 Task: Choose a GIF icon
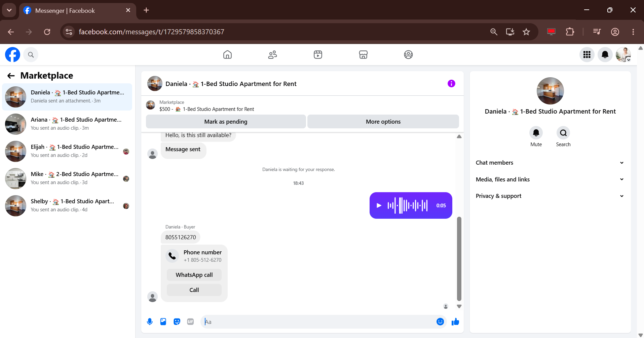coord(190,322)
